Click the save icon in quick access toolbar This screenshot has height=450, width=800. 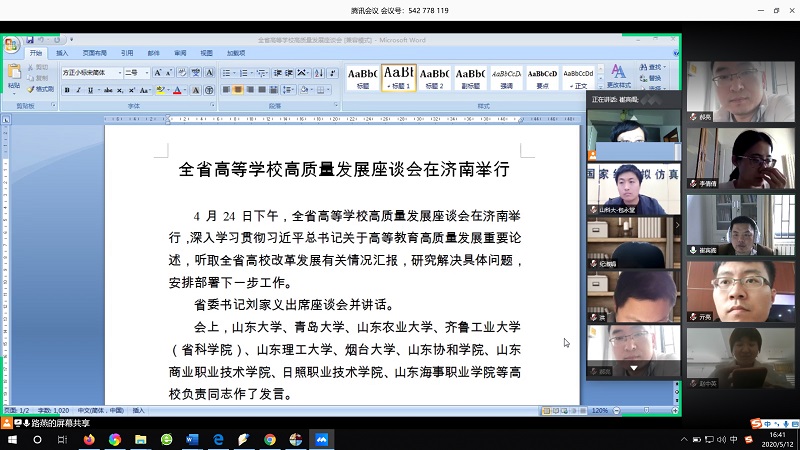30,40
